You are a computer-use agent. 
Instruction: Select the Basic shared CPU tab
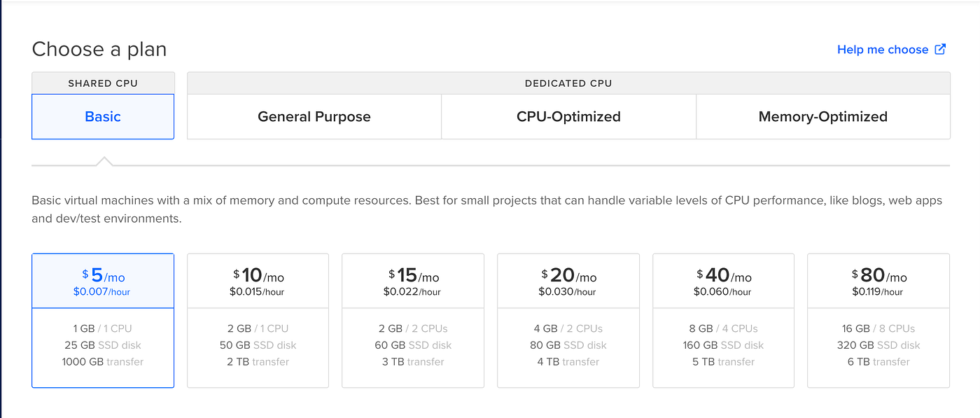click(103, 117)
